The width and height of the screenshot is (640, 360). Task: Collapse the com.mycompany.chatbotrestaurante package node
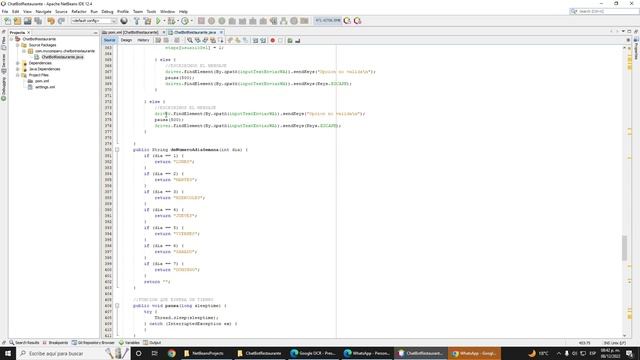[24, 51]
